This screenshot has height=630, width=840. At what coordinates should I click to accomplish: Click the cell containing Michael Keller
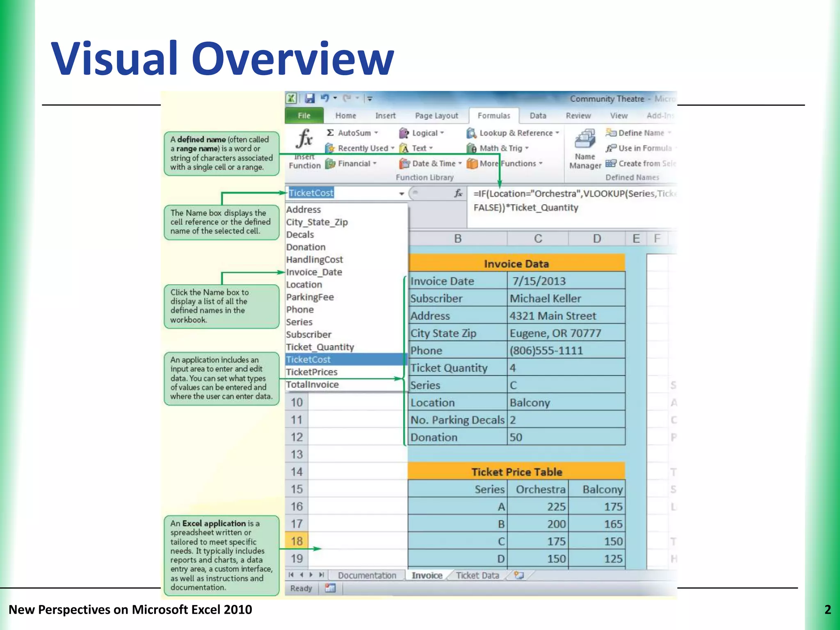[x=566, y=299]
